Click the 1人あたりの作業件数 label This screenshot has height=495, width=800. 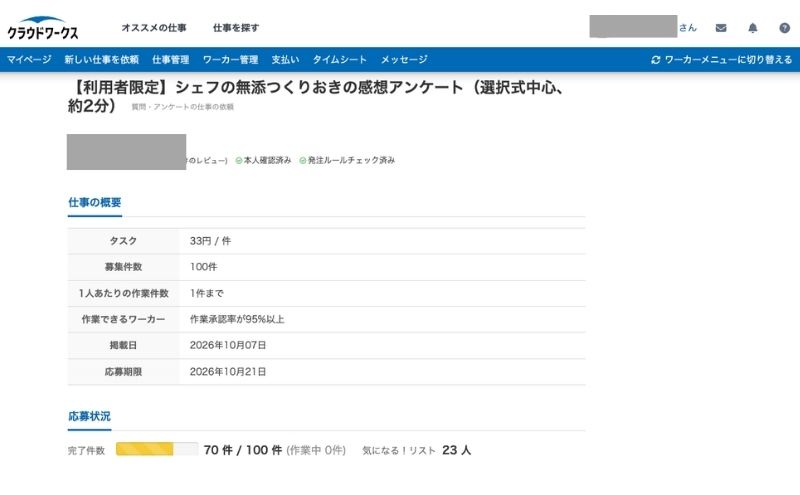[123, 293]
